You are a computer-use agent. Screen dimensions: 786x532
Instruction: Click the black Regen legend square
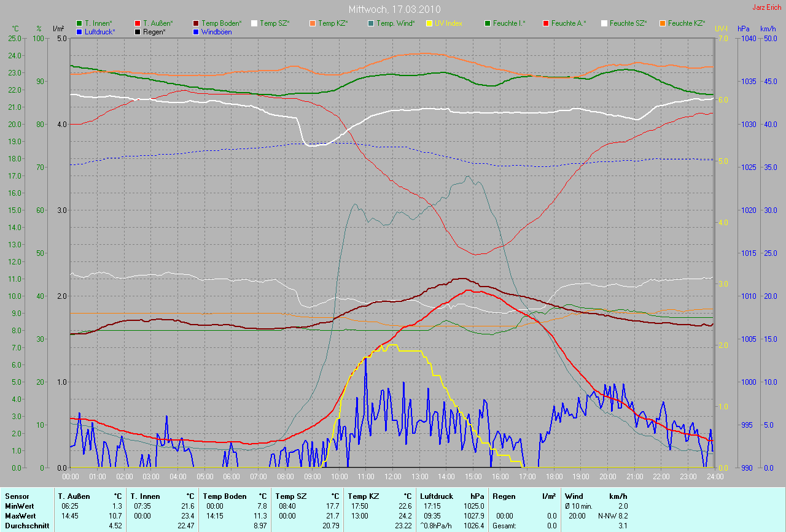coord(138,32)
